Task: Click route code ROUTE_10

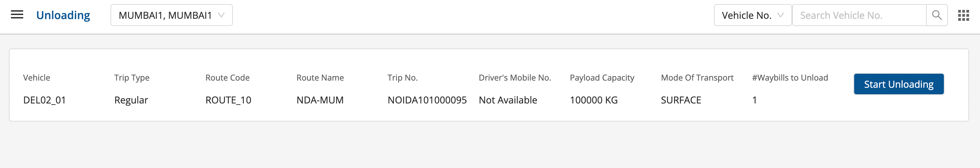Action: point(228,100)
